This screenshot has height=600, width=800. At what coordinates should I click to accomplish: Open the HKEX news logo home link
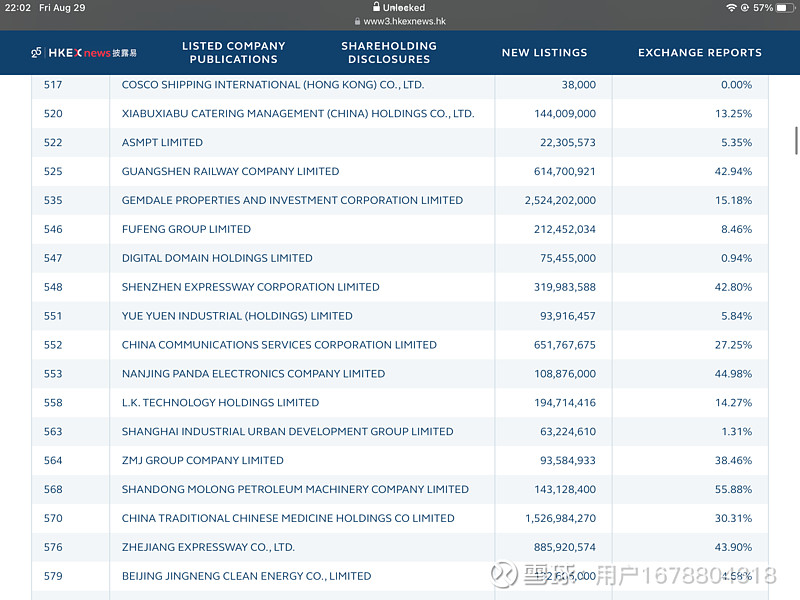(84, 53)
